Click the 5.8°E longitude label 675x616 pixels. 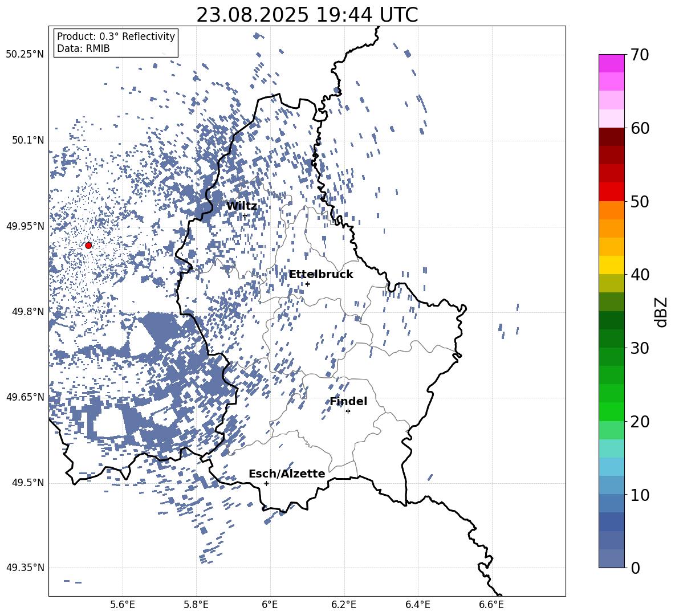[196, 605]
